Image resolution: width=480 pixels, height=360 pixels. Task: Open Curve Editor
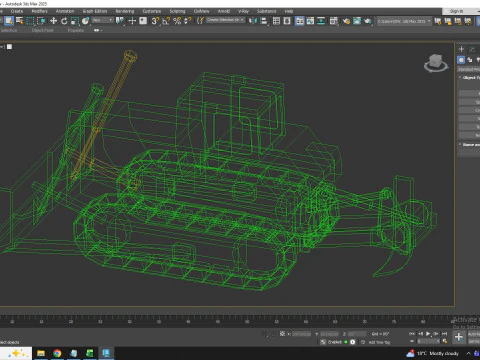(x=310, y=21)
